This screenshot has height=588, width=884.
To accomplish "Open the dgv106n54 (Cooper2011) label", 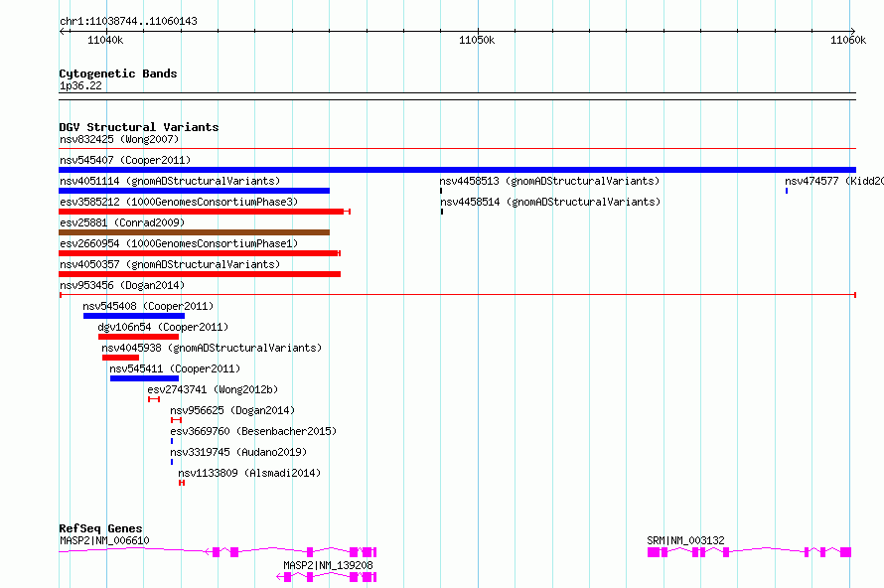I will [163, 327].
